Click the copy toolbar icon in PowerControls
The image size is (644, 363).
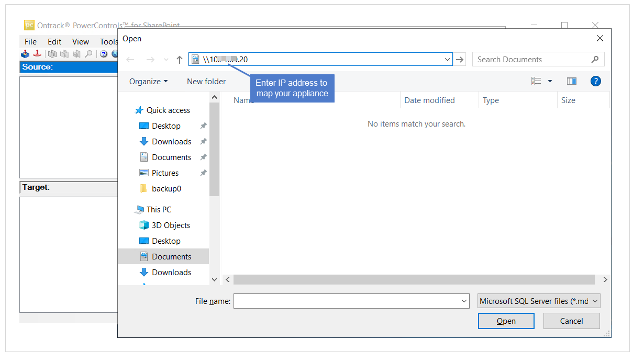point(52,53)
